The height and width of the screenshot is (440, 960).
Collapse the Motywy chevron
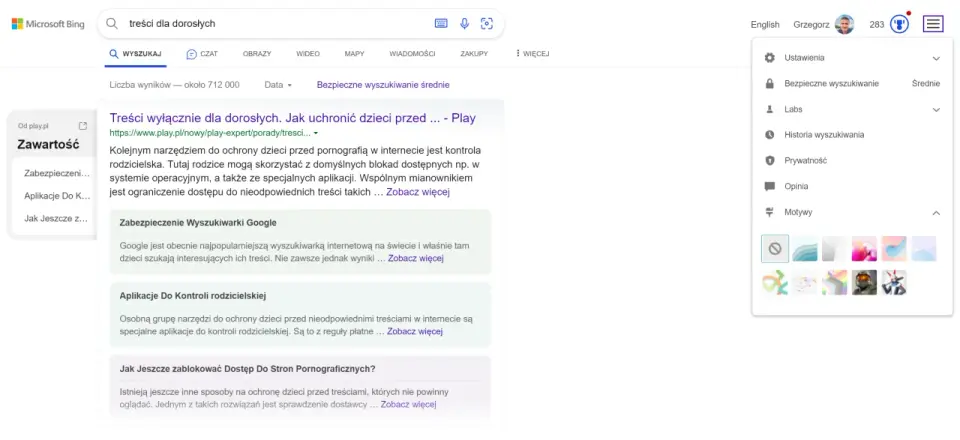click(936, 212)
